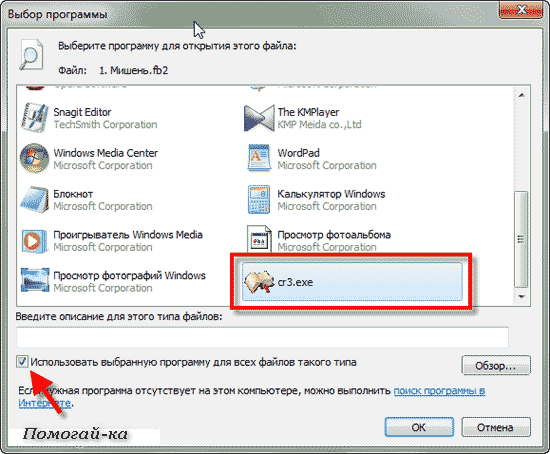This screenshot has width=550, height=454.
Task: Close the Выбор программы dialog
Action: pyautogui.click(x=521, y=10)
